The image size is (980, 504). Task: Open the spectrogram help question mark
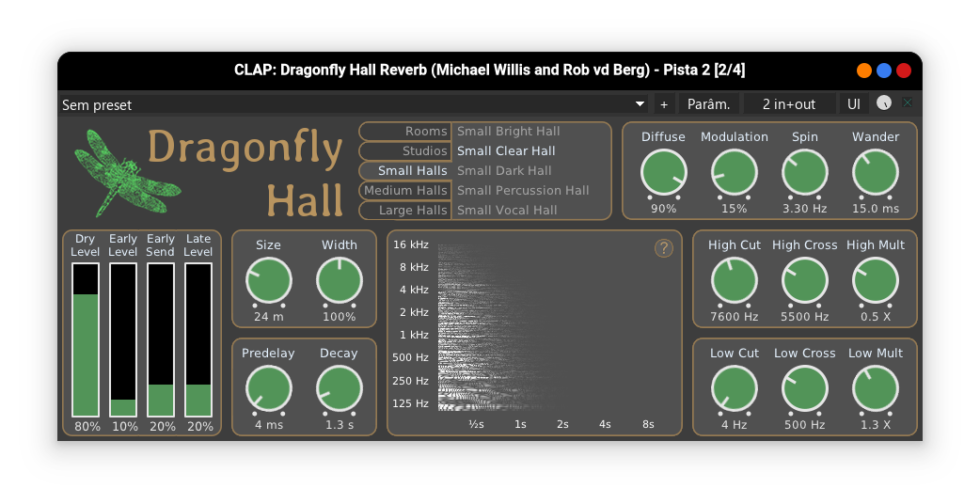[x=663, y=248]
